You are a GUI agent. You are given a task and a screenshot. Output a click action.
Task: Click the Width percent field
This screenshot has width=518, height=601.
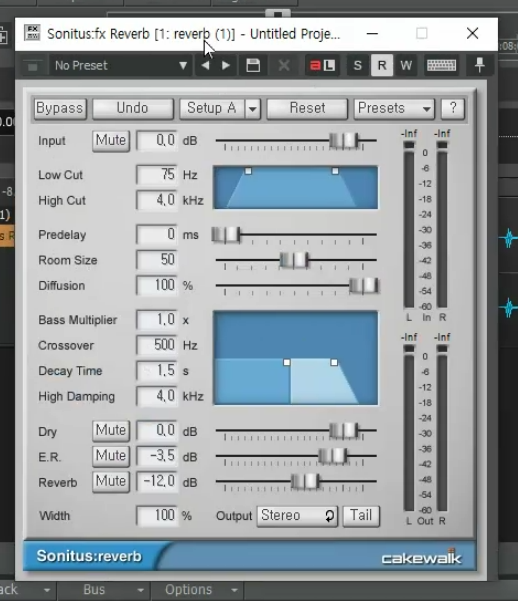click(x=157, y=516)
